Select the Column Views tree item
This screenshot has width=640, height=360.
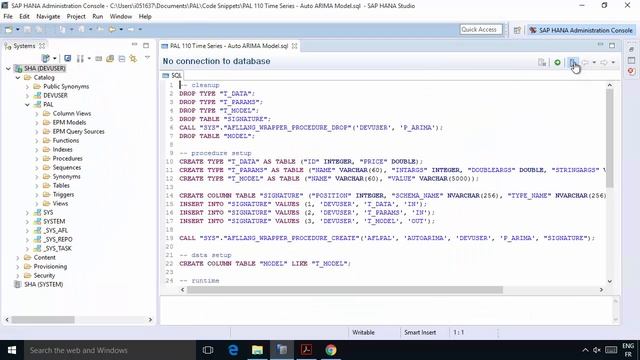[x=71, y=113]
